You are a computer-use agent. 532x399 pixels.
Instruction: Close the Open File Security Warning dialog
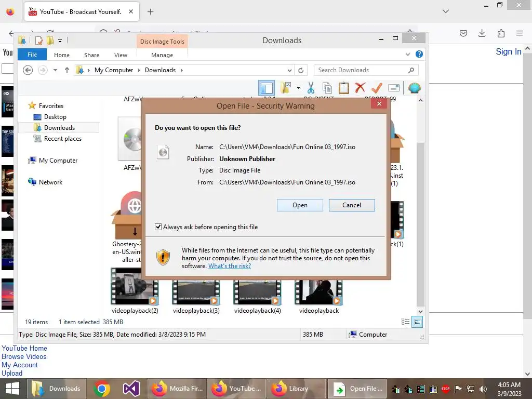pos(379,104)
